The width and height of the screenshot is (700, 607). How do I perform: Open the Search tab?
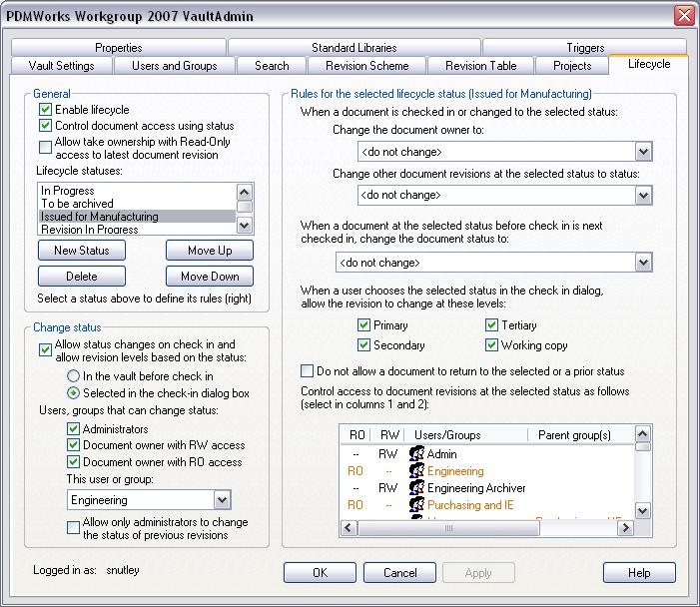pos(272,66)
